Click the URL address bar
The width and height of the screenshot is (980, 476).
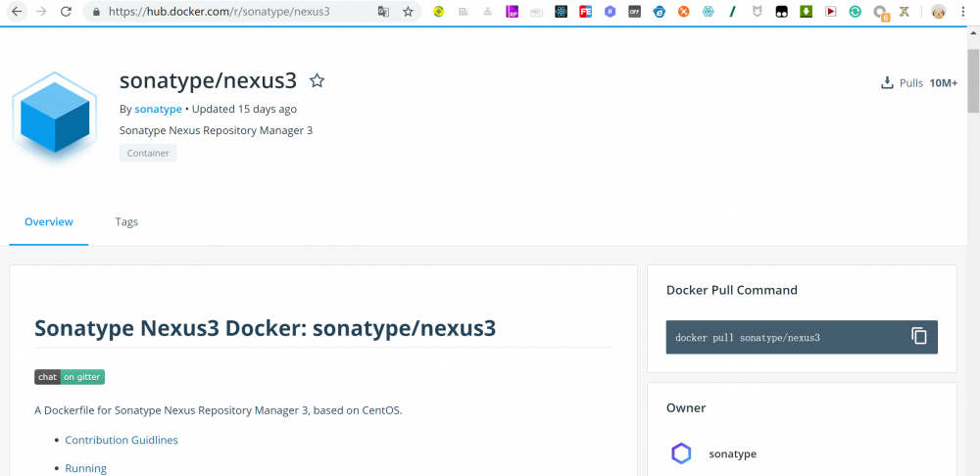click(235, 12)
